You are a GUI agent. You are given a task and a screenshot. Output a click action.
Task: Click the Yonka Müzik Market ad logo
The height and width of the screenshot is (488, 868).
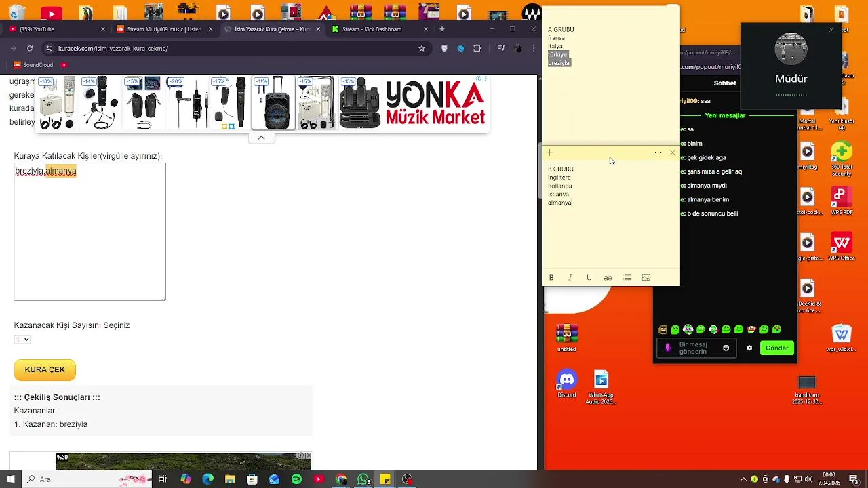pyautogui.click(x=435, y=104)
